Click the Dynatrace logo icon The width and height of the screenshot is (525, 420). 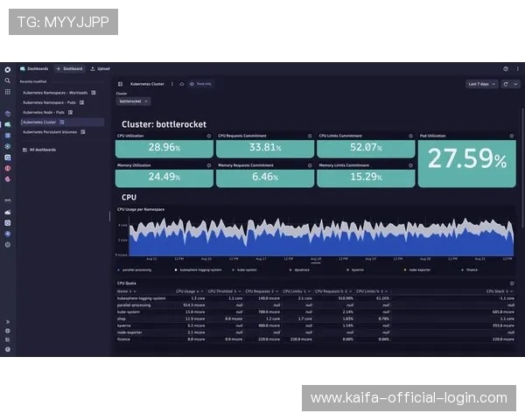point(7,70)
